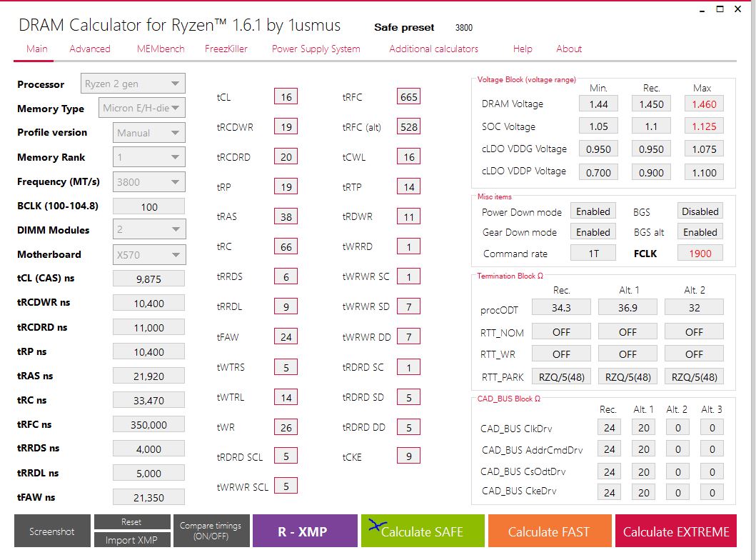Expand the Memory Type dropdown
This screenshot has width=756, height=560.
point(142,108)
